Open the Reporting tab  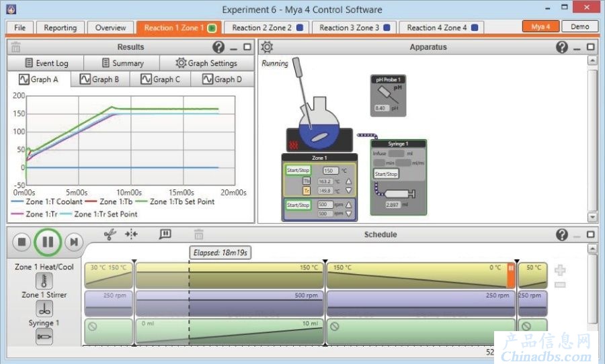coord(61,28)
